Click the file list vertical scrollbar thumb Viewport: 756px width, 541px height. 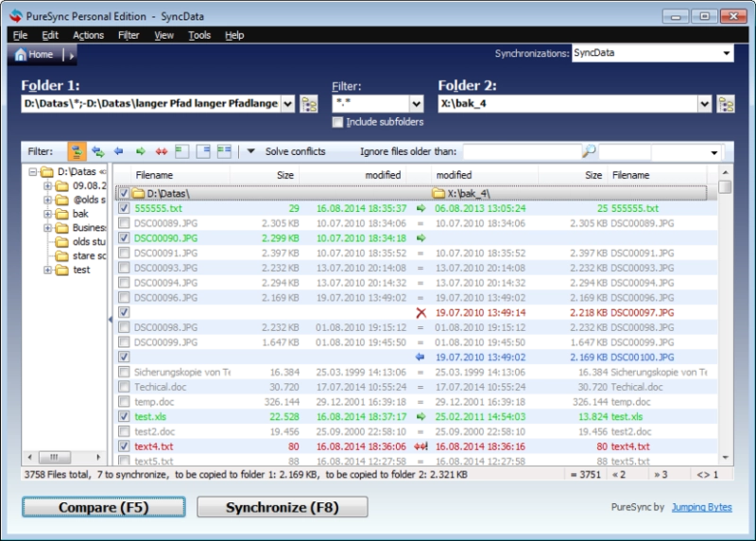(725, 186)
